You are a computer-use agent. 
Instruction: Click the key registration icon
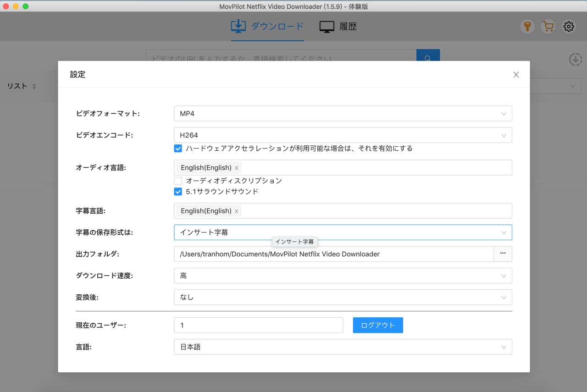pos(527,27)
